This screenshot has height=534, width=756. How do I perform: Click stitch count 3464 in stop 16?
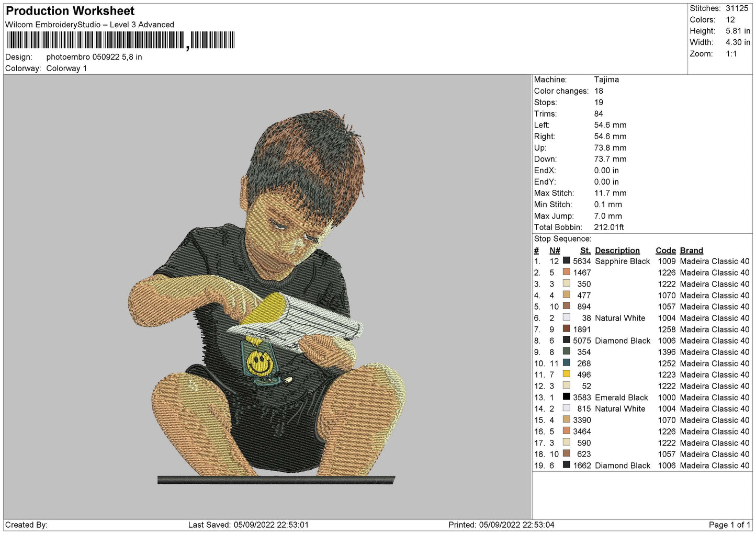582,431
